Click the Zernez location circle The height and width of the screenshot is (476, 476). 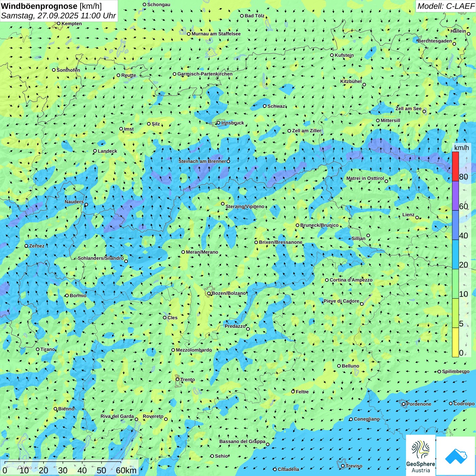pos(26,246)
